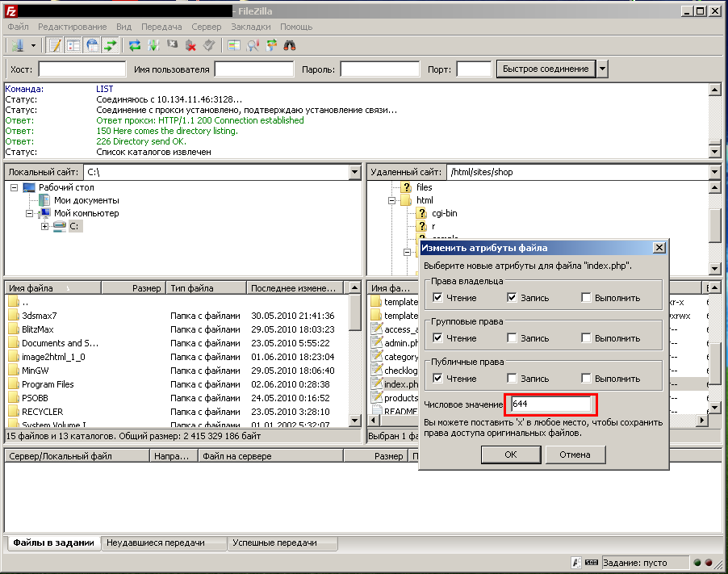728x574 pixels.
Task: Click the OK button in dialog
Action: [x=510, y=455]
